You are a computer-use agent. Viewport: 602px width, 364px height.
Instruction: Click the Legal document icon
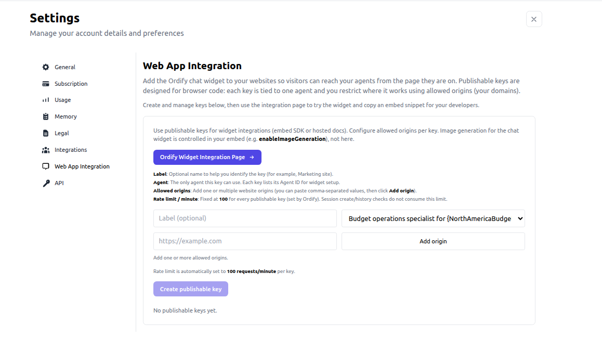pyautogui.click(x=46, y=133)
